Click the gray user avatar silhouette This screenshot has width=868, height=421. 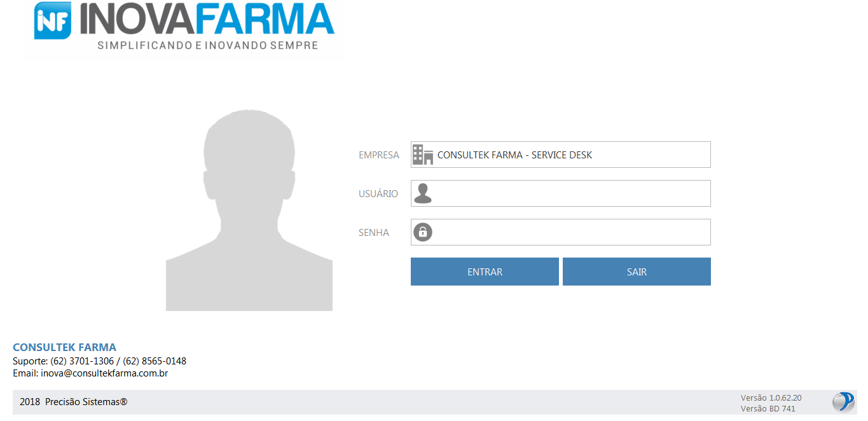click(x=249, y=210)
